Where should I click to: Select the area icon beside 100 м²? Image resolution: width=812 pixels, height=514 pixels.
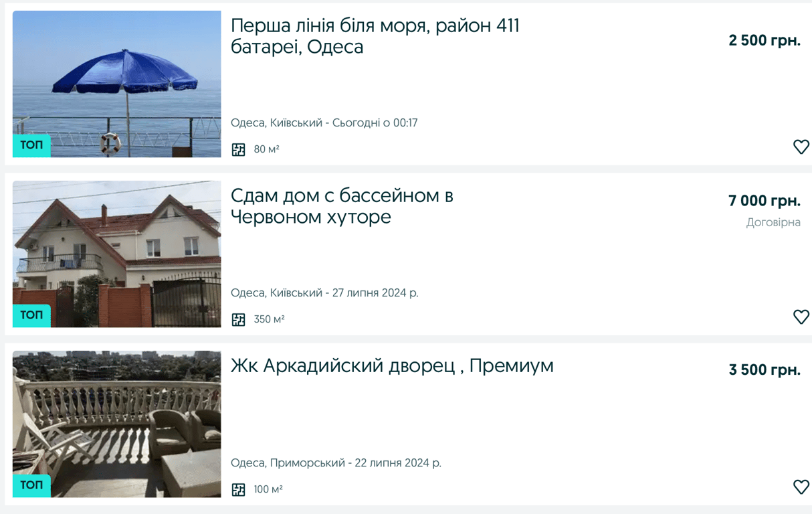[238, 489]
